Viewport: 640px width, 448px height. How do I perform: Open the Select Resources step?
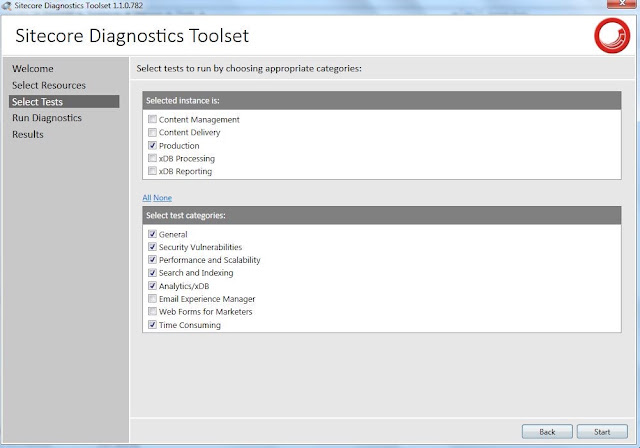(x=49, y=85)
